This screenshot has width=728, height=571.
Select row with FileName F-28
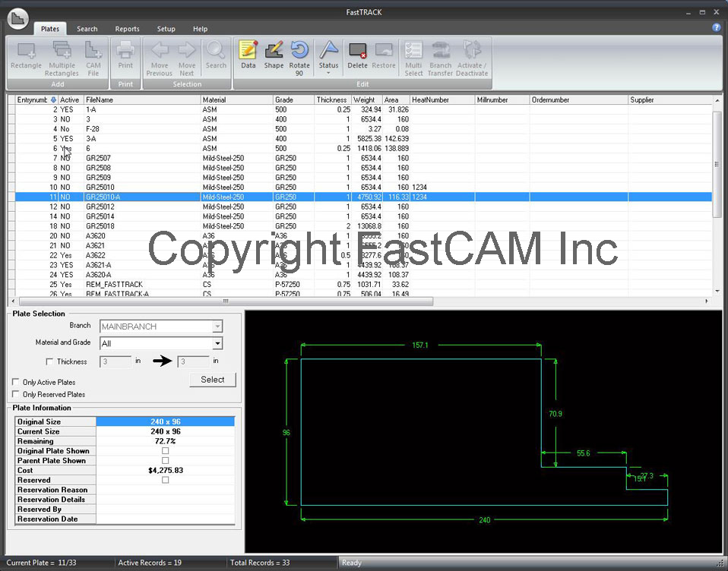point(363,129)
